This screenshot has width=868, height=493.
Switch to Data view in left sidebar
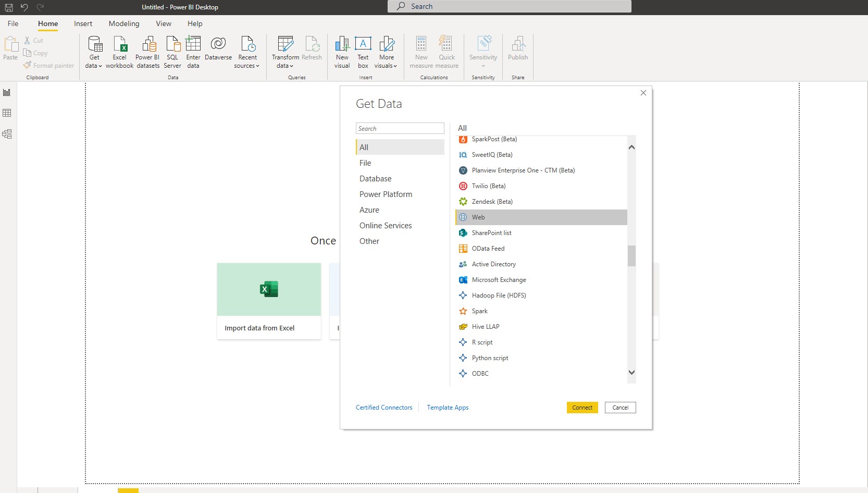(x=7, y=113)
